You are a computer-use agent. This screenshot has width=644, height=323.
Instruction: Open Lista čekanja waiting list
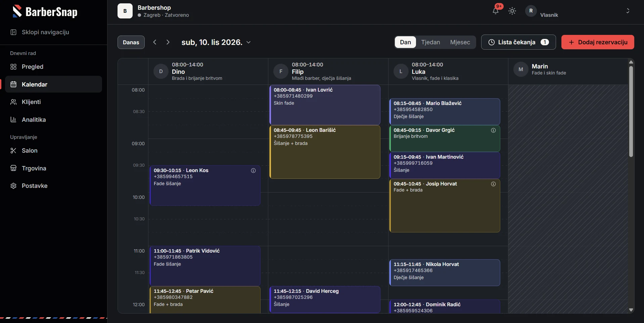(518, 42)
